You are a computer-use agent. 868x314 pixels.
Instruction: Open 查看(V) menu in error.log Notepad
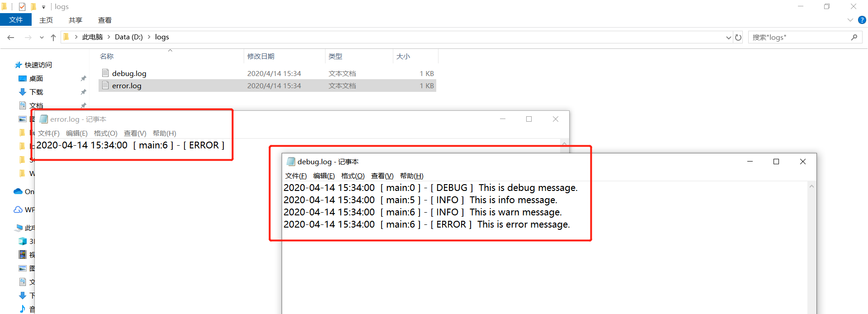coord(135,133)
